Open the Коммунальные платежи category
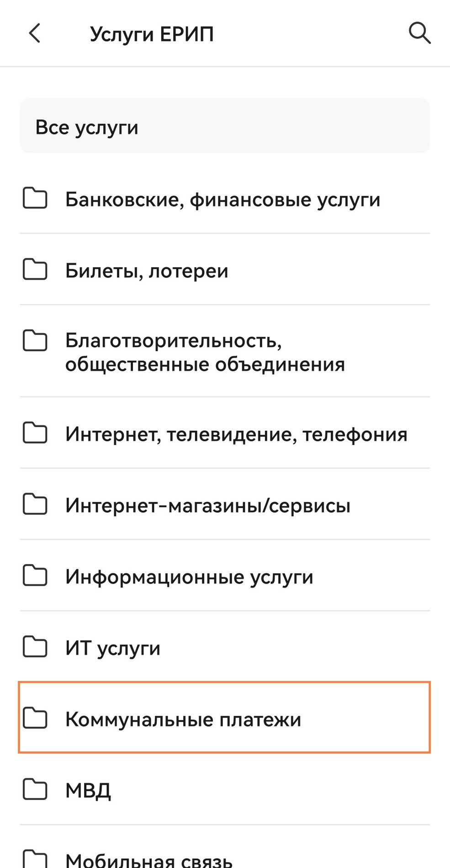Image resolution: width=450 pixels, height=868 pixels. [x=183, y=719]
